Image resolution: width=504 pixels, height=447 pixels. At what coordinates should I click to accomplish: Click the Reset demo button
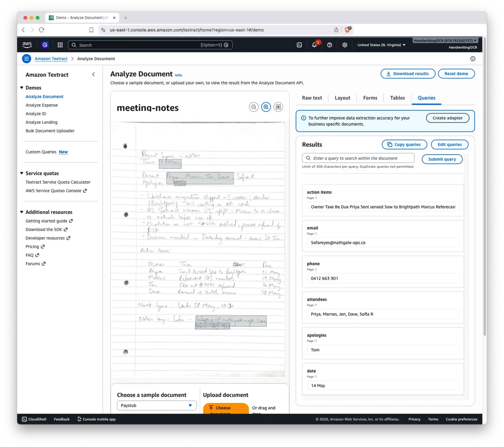coord(456,74)
